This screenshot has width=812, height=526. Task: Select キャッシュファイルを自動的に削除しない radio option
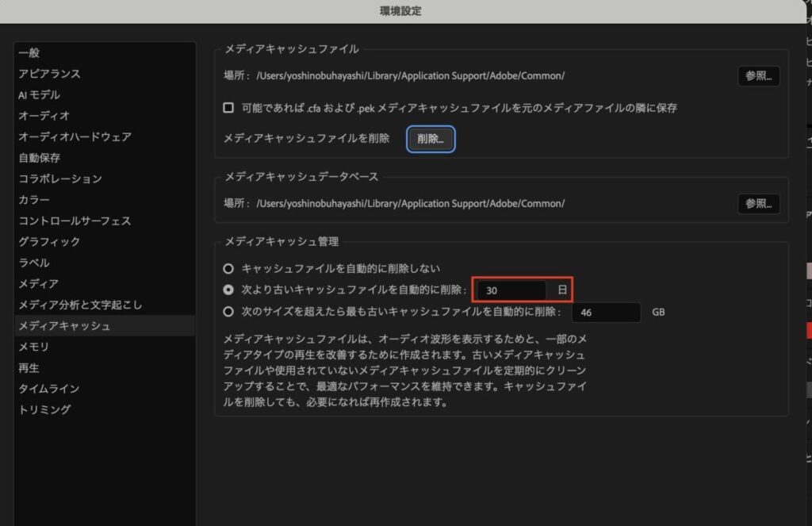(229, 269)
